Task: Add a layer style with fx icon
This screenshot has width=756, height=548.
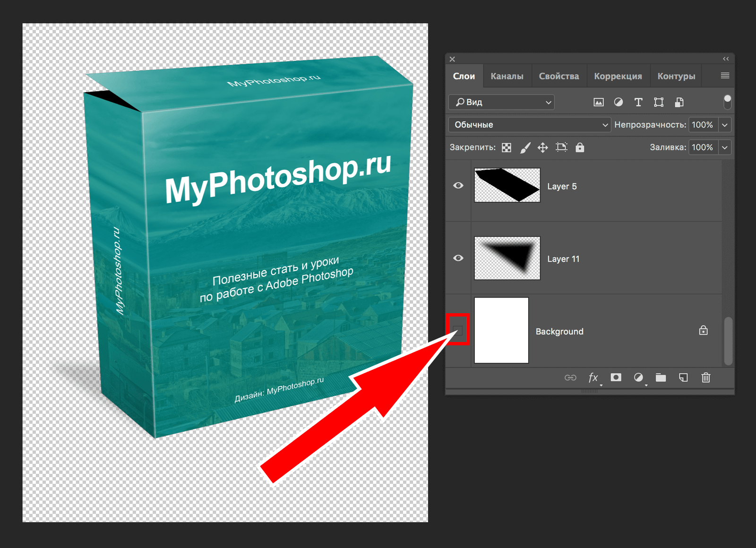Action: click(x=593, y=377)
